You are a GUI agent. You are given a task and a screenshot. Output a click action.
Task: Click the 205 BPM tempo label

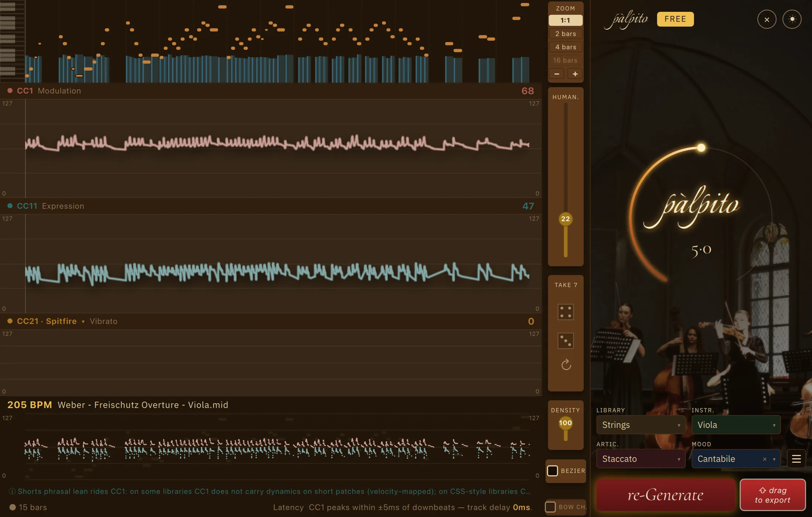click(x=30, y=405)
